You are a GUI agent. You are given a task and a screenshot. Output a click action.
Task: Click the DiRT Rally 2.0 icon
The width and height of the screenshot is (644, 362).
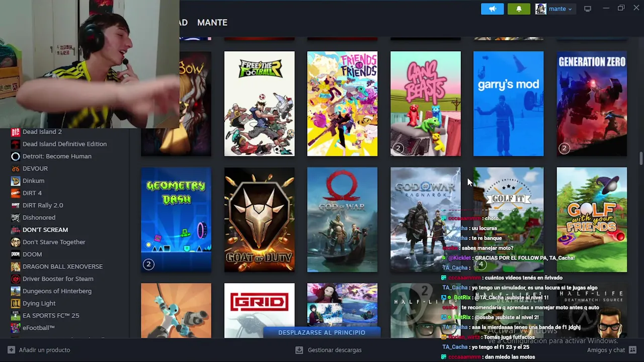click(16, 205)
